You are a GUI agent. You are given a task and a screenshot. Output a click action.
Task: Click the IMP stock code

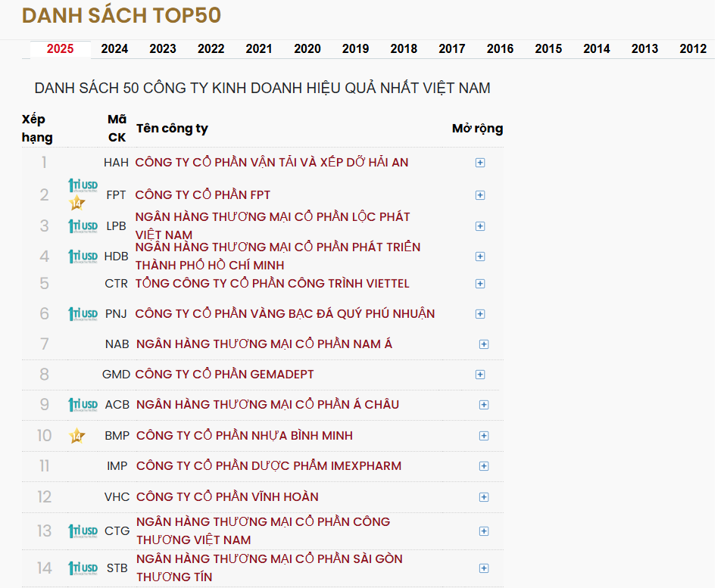[x=117, y=466]
